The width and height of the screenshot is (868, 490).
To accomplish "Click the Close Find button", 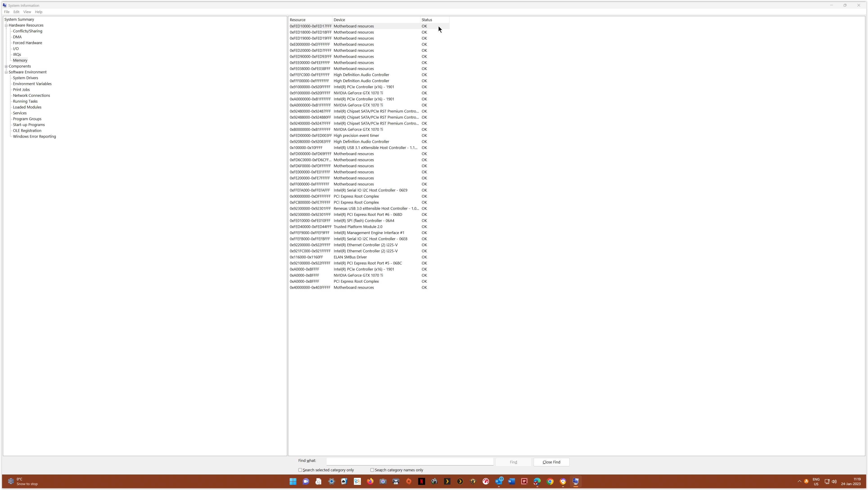I will 551,462.
